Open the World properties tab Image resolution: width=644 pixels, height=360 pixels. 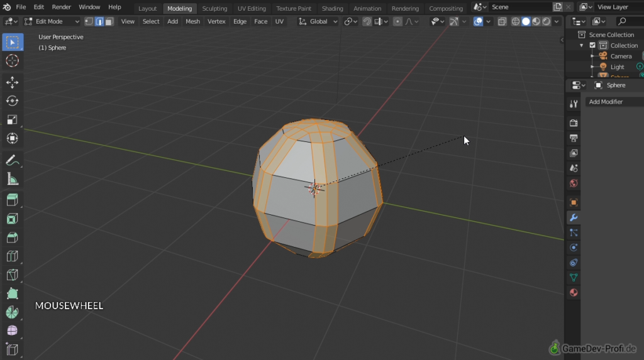point(574,183)
